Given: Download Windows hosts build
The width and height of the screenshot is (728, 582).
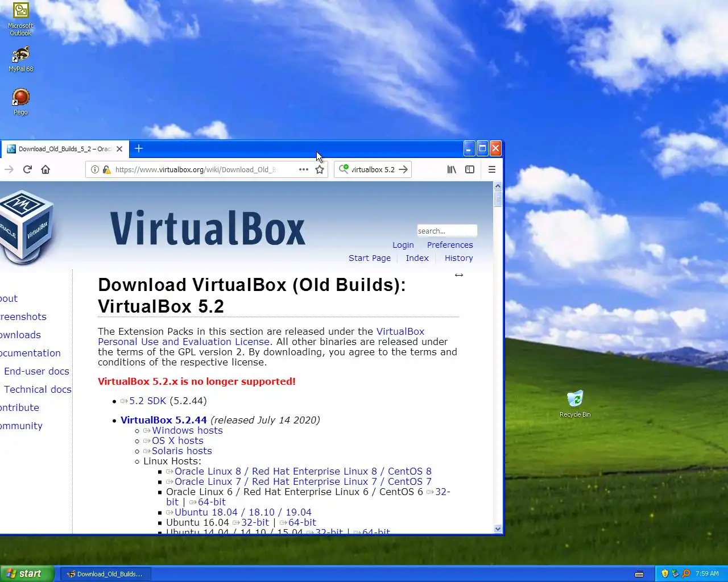Looking at the screenshot, I should (187, 430).
